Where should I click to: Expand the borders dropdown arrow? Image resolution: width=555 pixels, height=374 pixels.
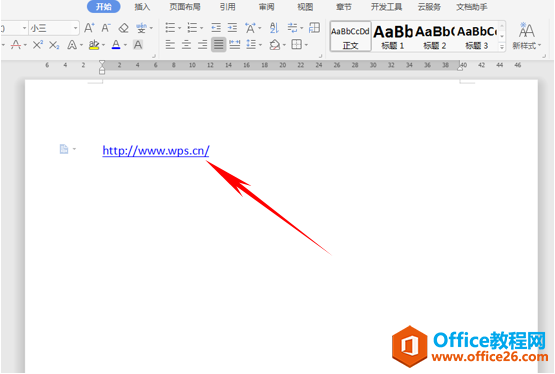tap(306, 45)
